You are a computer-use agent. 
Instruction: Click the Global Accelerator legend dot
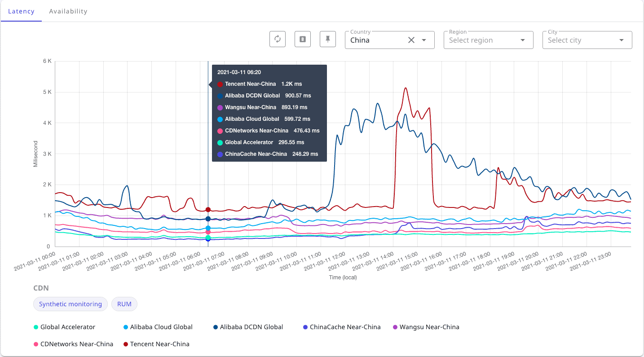click(x=36, y=327)
